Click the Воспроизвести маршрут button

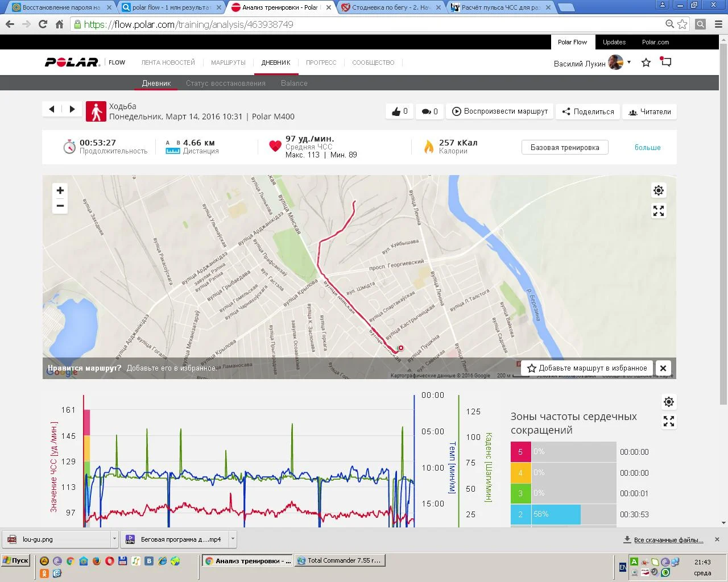pos(500,111)
